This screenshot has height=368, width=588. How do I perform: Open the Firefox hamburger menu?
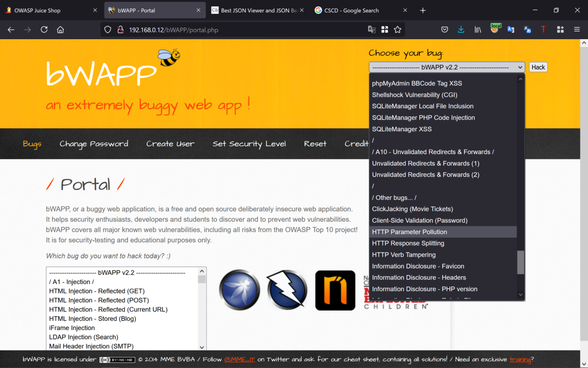pyautogui.click(x=577, y=29)
